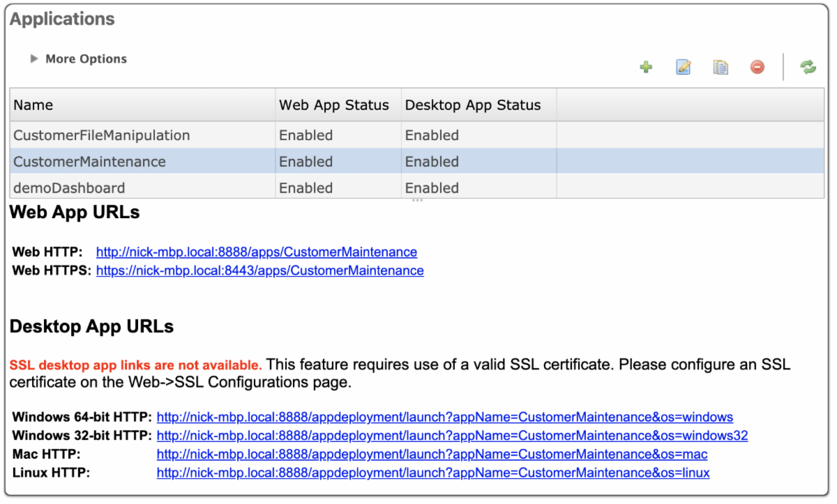The image size is (837, 504).
Task: Open the Mac HTTP launch link
Action: point(432,455)
